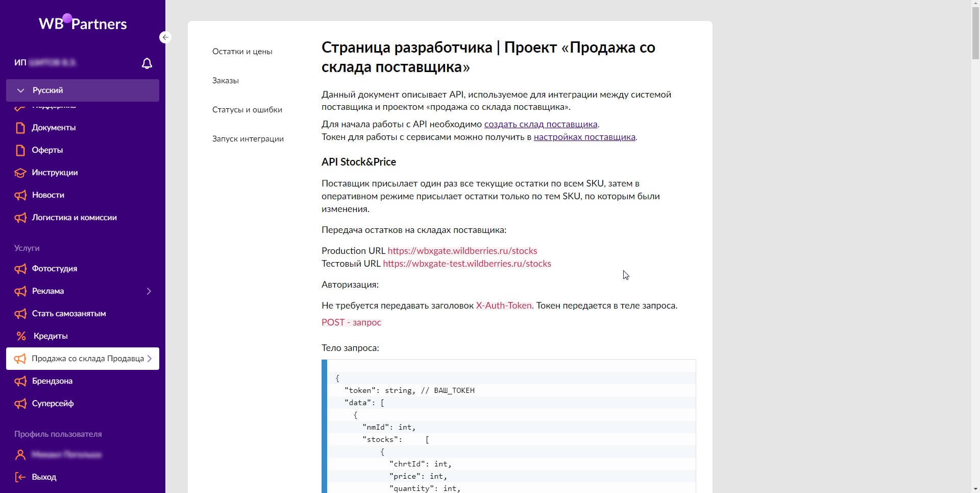Click the "chrtId": int code line
Image resolution: width=980 pixels, height=493 pixels.
[x=420, y=464]
